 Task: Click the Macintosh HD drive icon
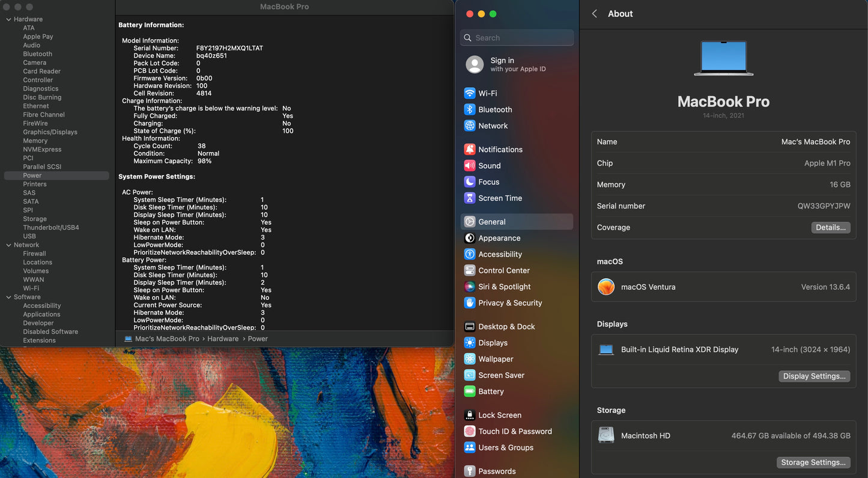coord(606,435)
